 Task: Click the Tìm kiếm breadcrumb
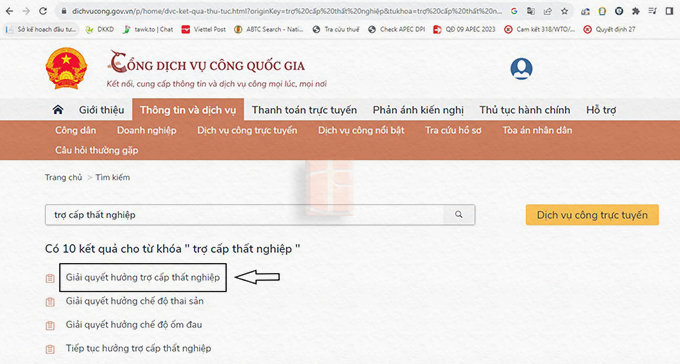coord(113,177)
